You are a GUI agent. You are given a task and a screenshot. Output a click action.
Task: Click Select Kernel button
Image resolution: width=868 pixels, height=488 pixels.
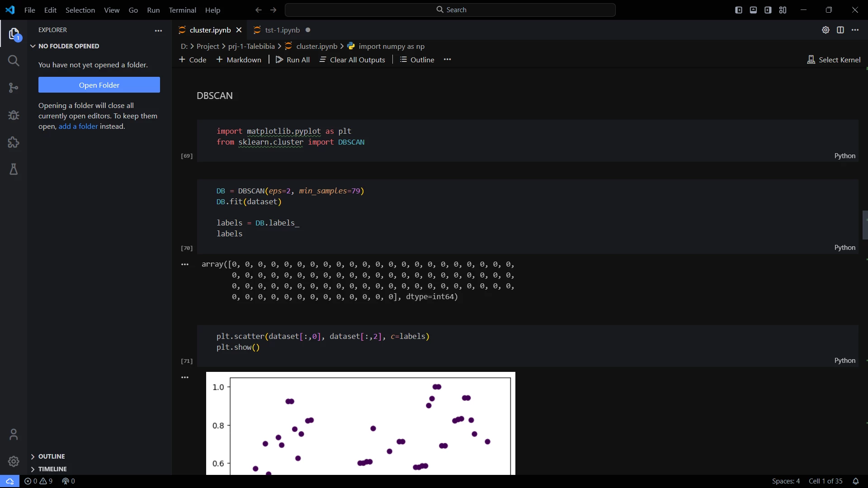point(834,60)
